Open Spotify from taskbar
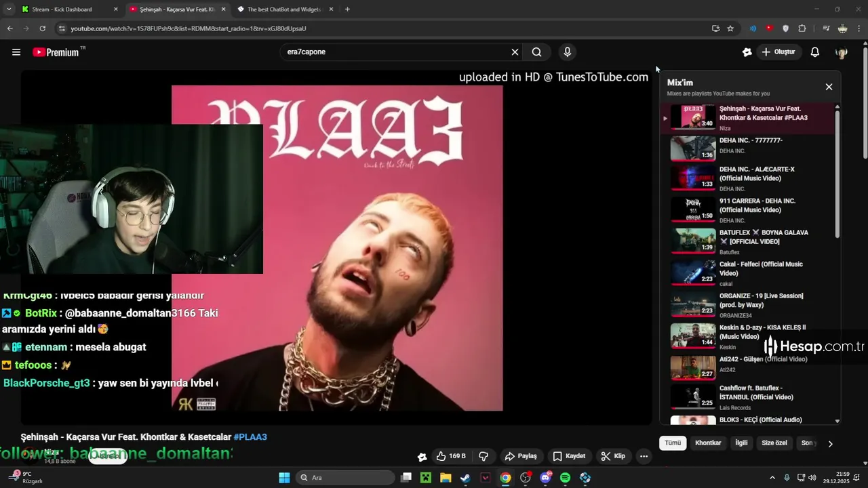Viewport: 868px width, 488px height. [566, 478]
